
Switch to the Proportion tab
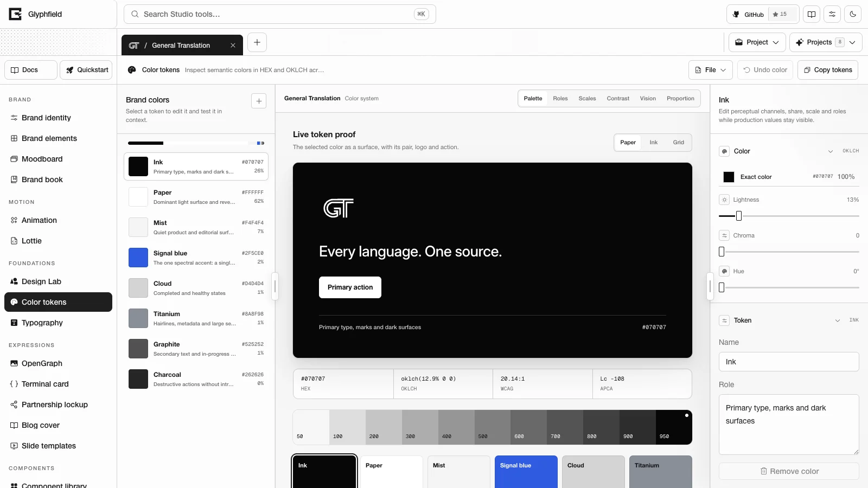click(680, 99)
